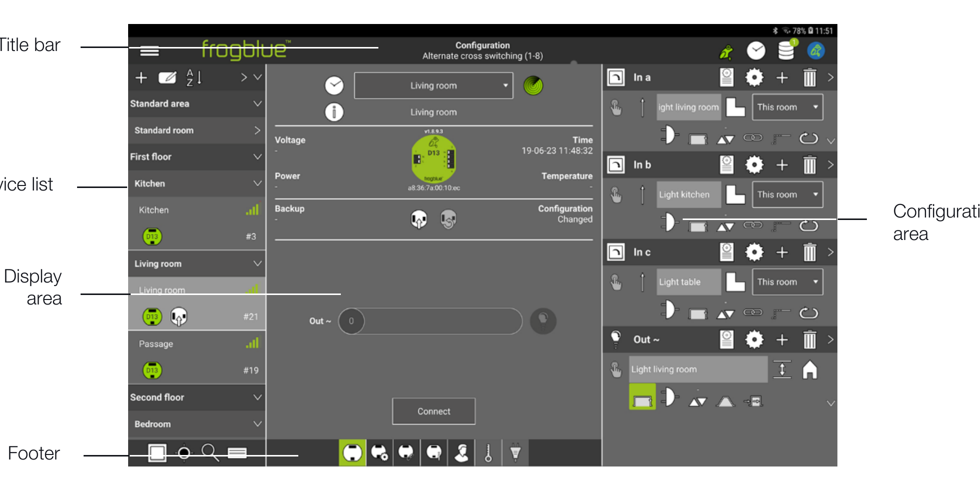Click the D13 device image in display area

[433, 159]
